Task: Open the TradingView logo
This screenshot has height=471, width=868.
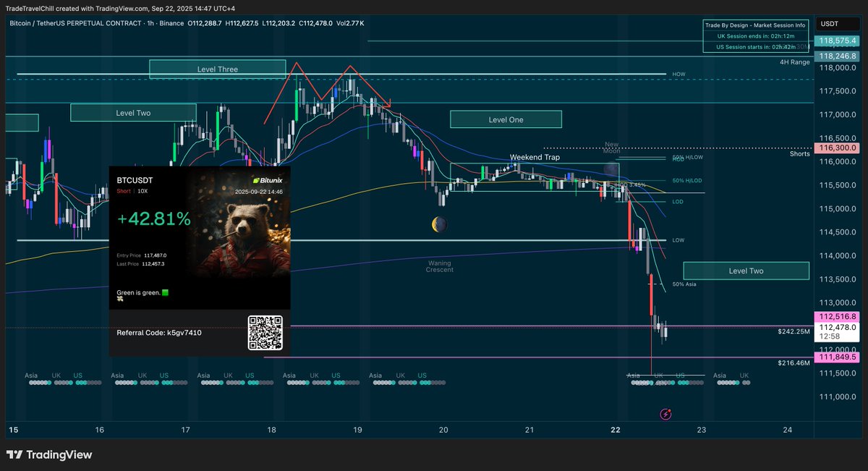Action: point(49,455)
